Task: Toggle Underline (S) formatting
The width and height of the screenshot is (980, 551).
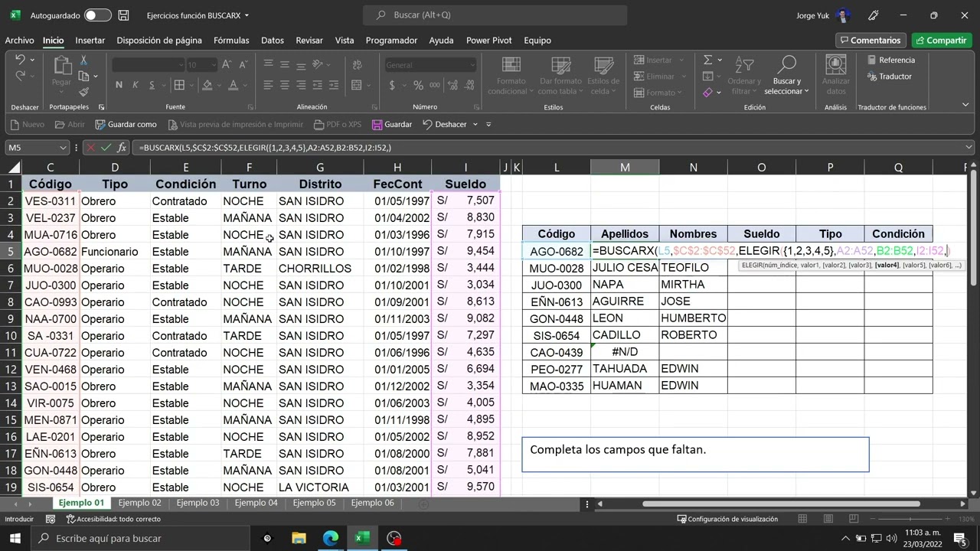Action: pos(152,85)
